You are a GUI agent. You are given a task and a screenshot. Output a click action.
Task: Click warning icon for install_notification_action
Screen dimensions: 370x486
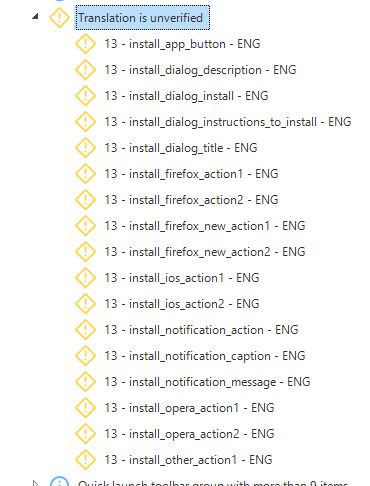85,330
